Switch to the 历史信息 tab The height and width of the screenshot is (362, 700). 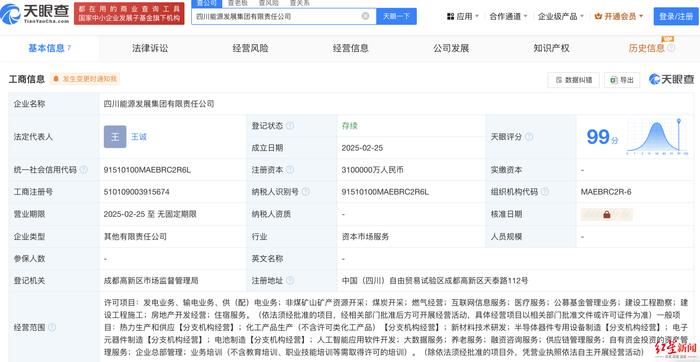pos(646,48)
